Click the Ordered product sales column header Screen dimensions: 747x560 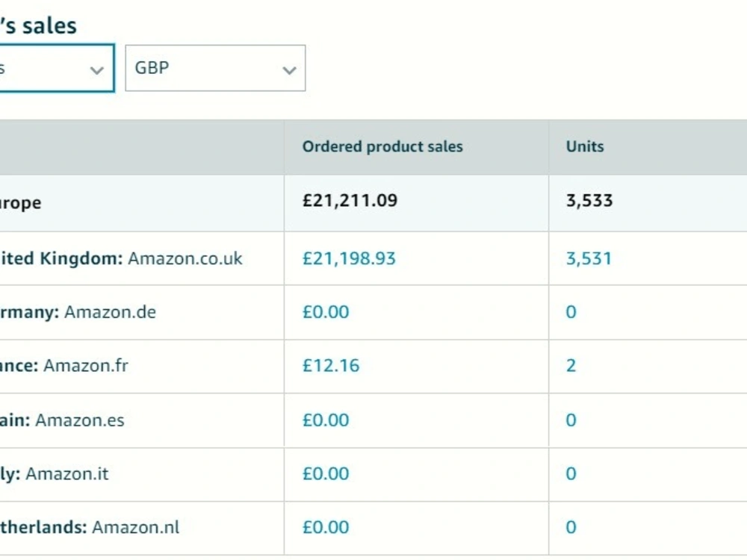pos(382,146)
